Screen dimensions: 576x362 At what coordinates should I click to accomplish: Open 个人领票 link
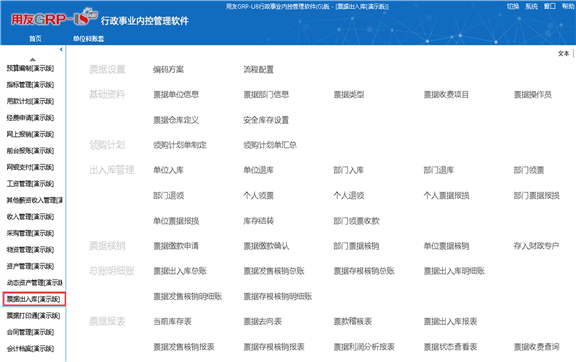tap(258, 196)
